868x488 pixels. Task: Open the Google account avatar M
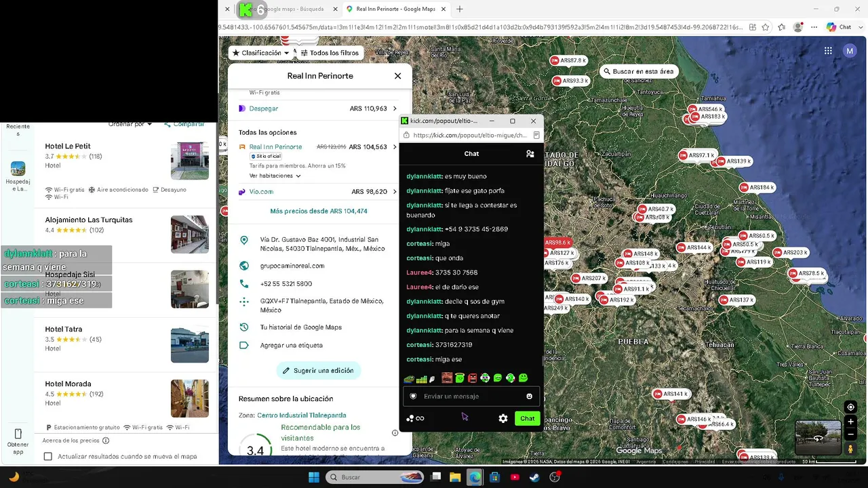850,51
